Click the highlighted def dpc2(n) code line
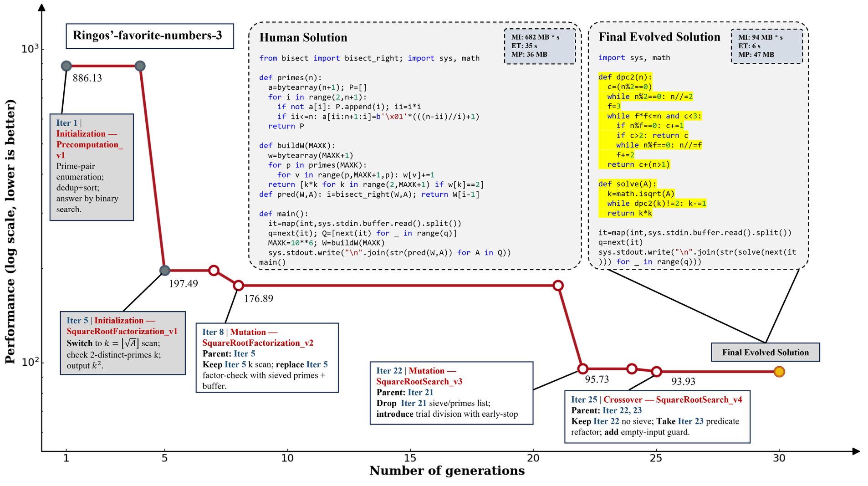Viewport: 868px width, 486px height. point(625,77)
